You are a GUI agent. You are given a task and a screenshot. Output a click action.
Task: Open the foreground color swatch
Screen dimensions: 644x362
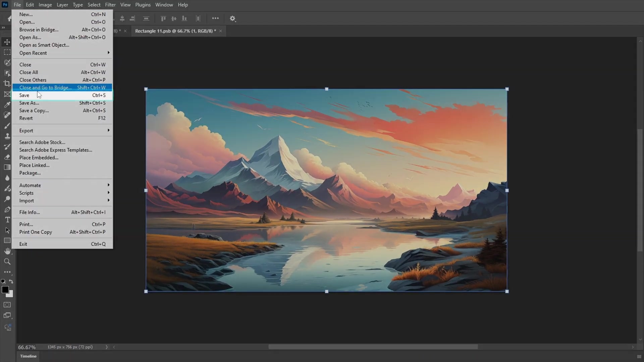[x=5, y=290]
